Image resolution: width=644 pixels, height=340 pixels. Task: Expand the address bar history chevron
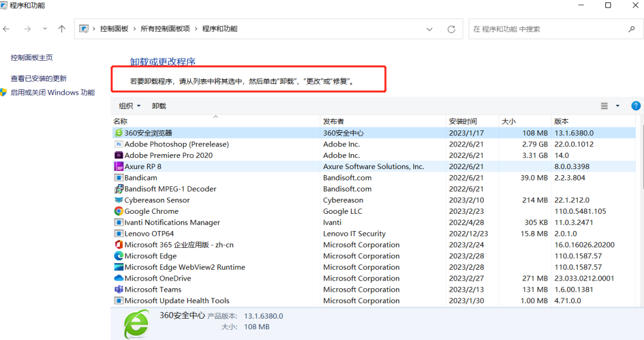click(429, 29)
